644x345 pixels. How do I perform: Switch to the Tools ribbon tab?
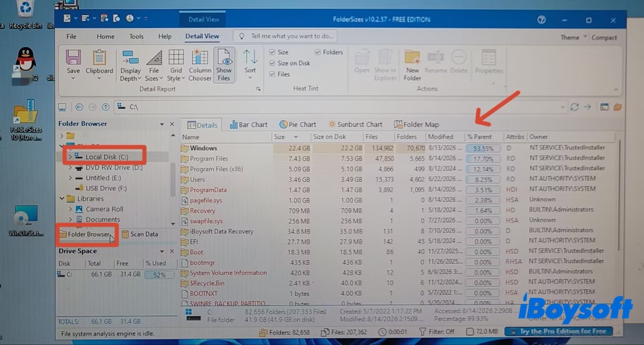(x=137, y=36)
